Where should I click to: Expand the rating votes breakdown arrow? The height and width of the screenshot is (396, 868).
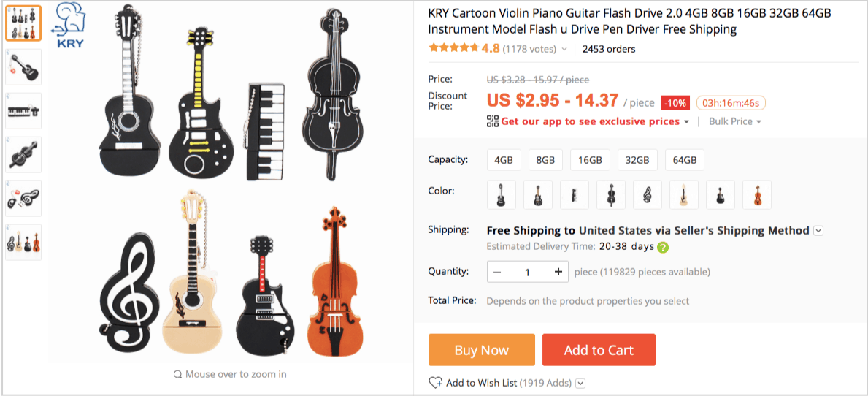[x=564, y=50]
